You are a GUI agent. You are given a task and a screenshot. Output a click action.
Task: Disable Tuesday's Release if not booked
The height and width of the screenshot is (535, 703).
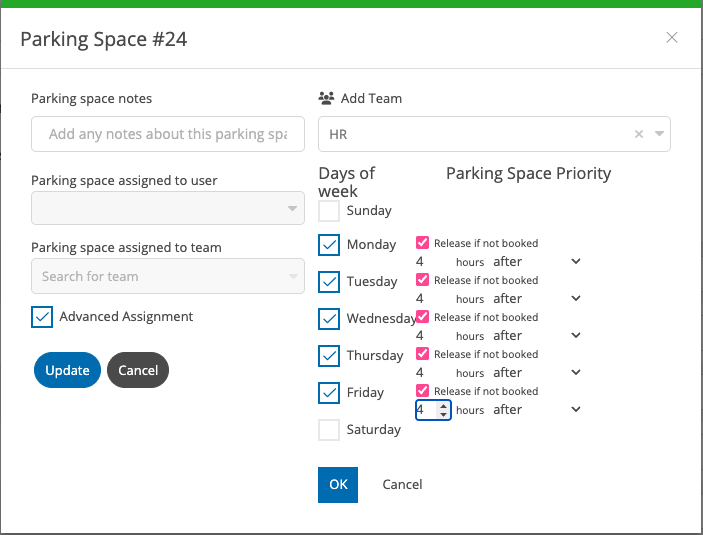(422, 280)
